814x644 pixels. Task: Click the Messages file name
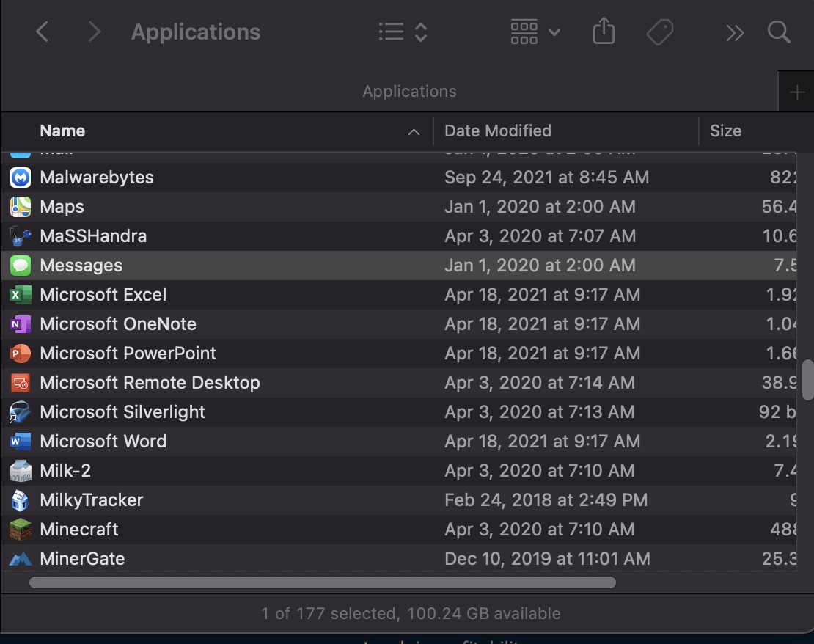click(x=81, y=266)
